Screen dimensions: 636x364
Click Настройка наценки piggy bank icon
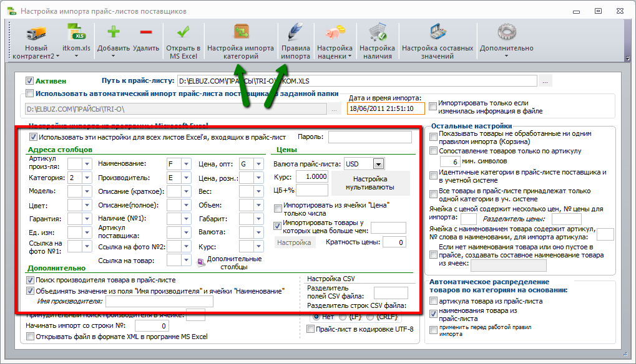tap(335, 32)
